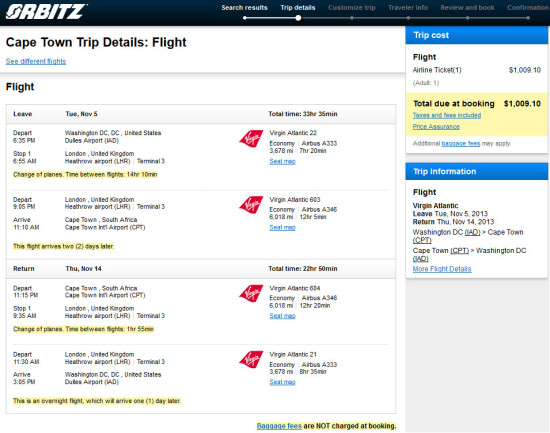550x433 pixels.
Task: Click the Customize trip progress step
Action: coord(351,8)
